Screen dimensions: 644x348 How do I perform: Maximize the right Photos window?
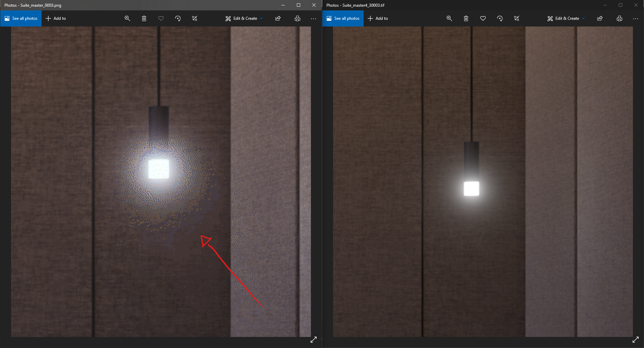(621, 5)
